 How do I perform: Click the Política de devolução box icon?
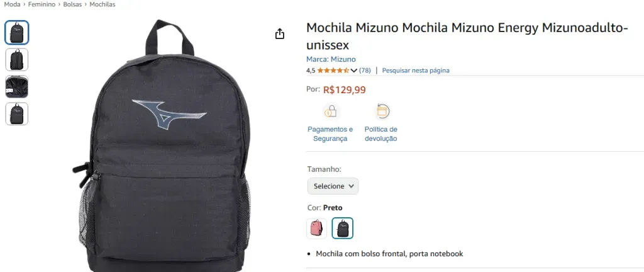point(382,111)
